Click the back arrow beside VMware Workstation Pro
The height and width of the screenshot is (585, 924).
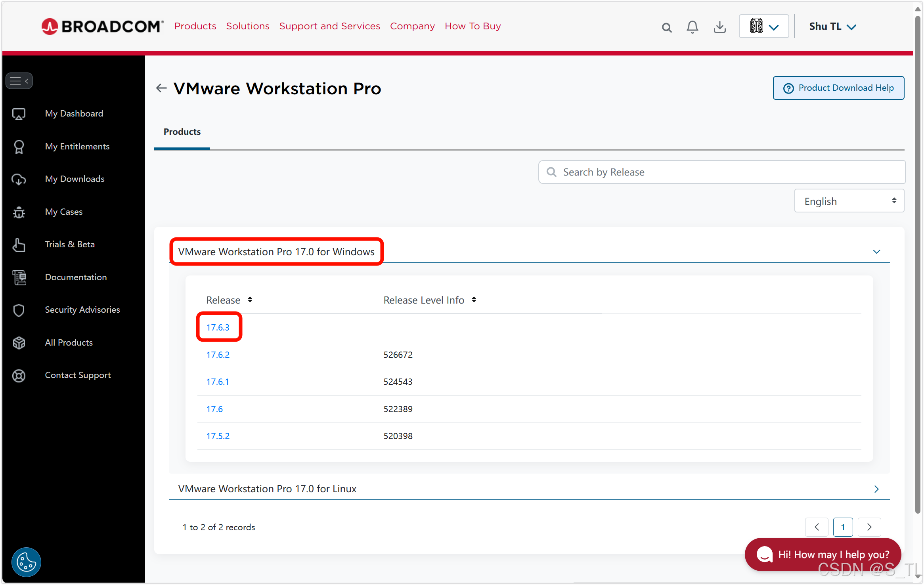click(x=161, y=88)
